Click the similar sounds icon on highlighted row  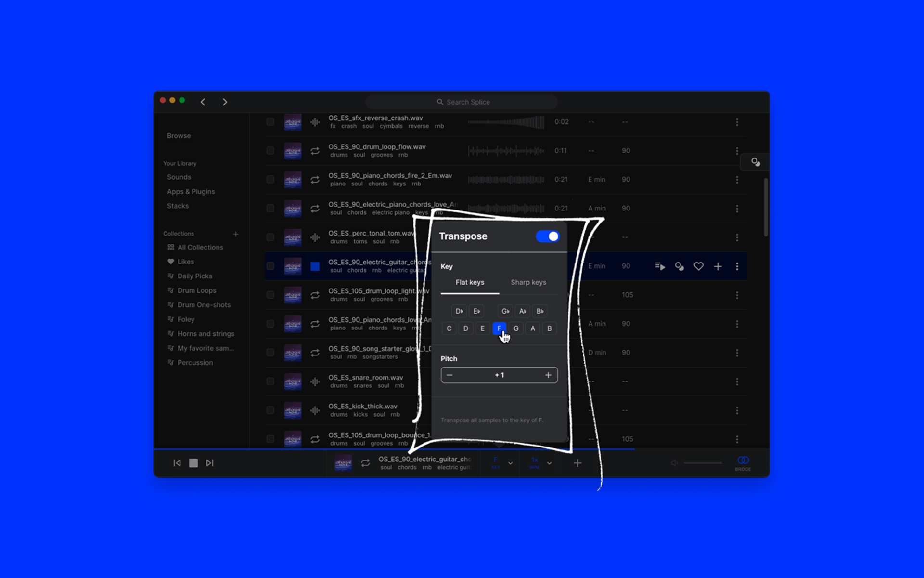(x=679, y=266)
